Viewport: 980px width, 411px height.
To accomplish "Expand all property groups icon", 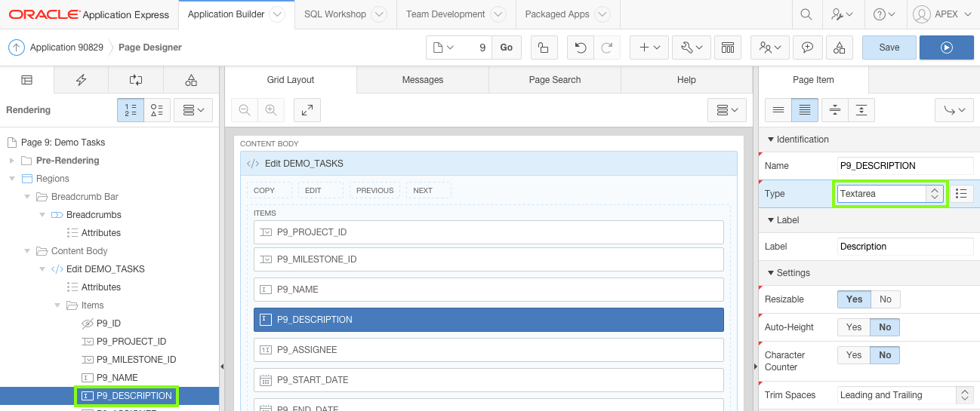I will [861, 110].
